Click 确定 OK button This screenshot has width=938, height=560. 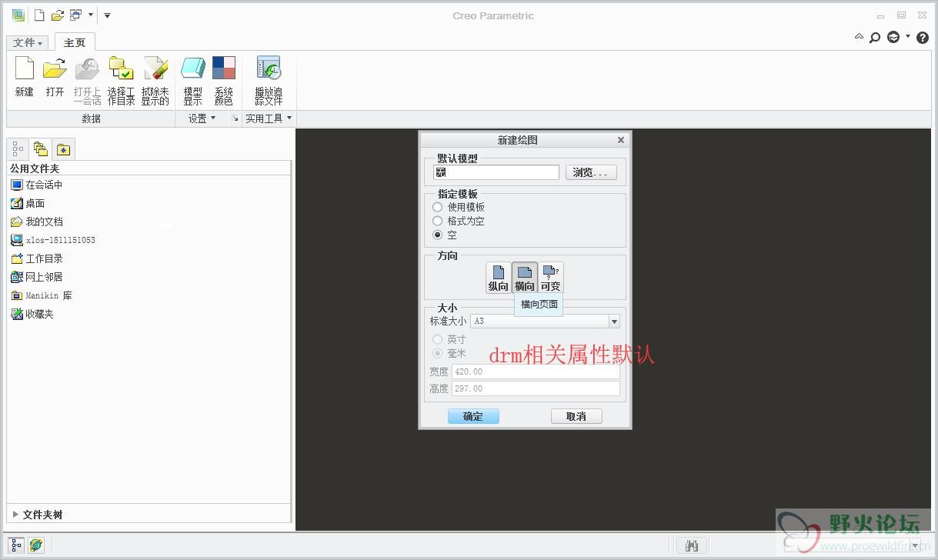473,416
